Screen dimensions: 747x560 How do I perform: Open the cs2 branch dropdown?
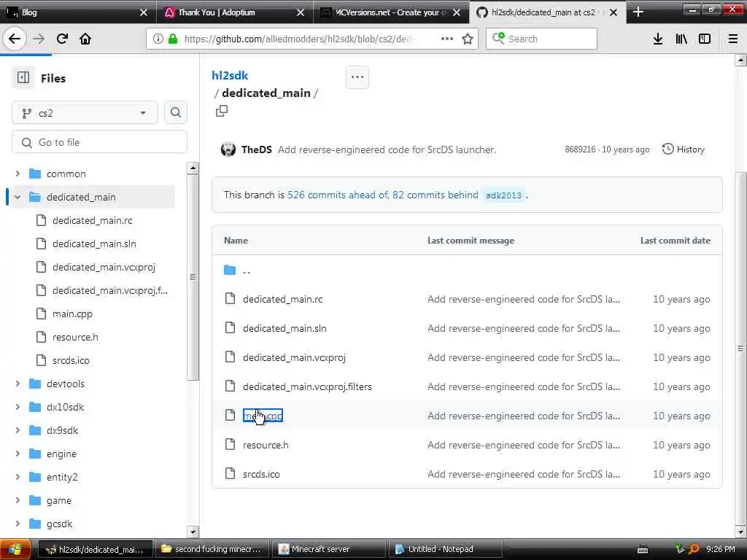point(85,113)
